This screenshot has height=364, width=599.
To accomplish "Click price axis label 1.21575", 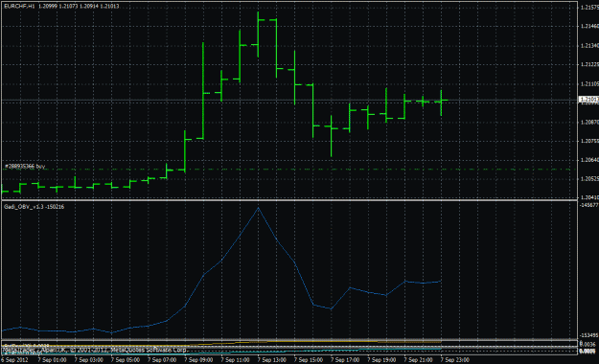I will point(589,8).
